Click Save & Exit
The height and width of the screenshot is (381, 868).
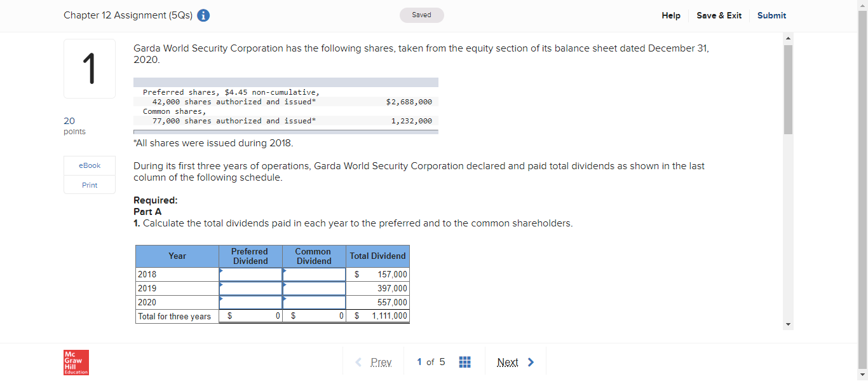[x=719, y=16]
